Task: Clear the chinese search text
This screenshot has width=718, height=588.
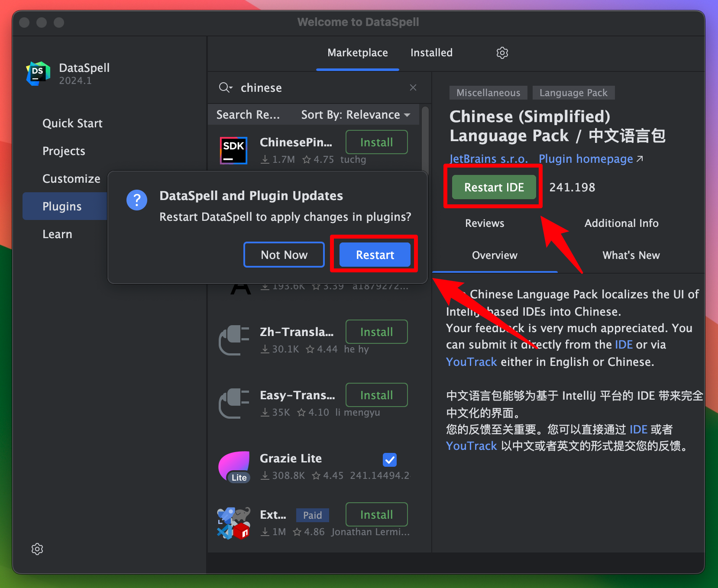Action: click(x=413, y=87)
